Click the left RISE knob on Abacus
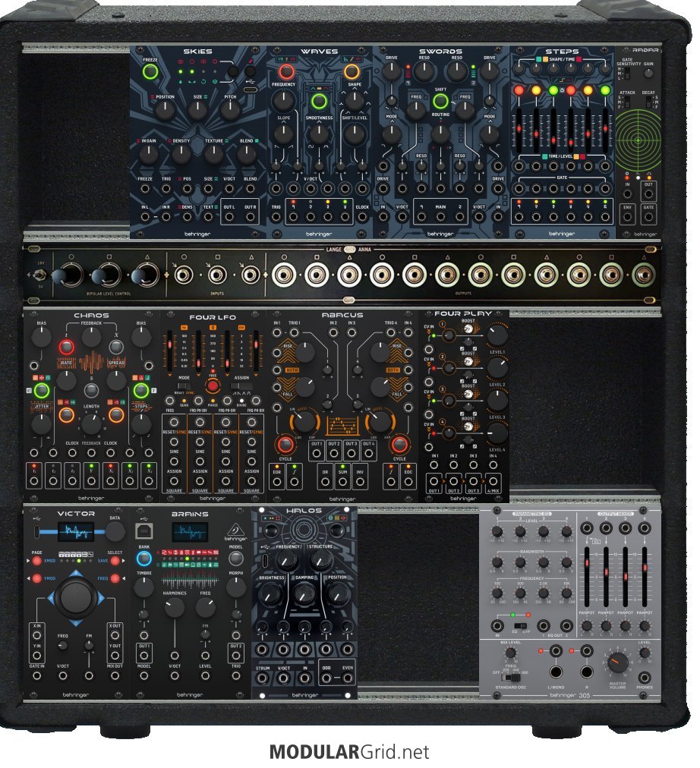 (x=305, y=352)
